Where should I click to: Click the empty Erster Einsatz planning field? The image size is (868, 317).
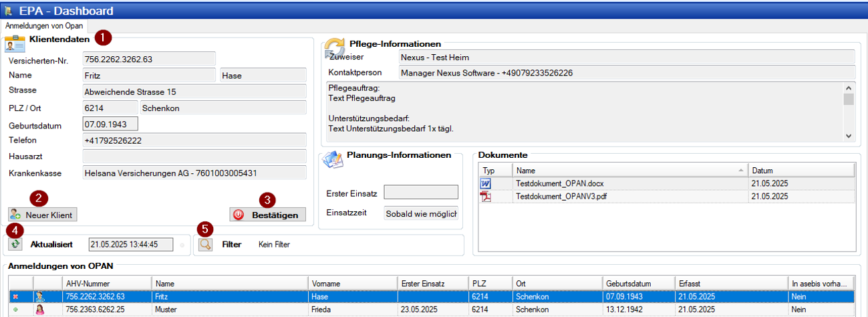[x=421, y=193]
